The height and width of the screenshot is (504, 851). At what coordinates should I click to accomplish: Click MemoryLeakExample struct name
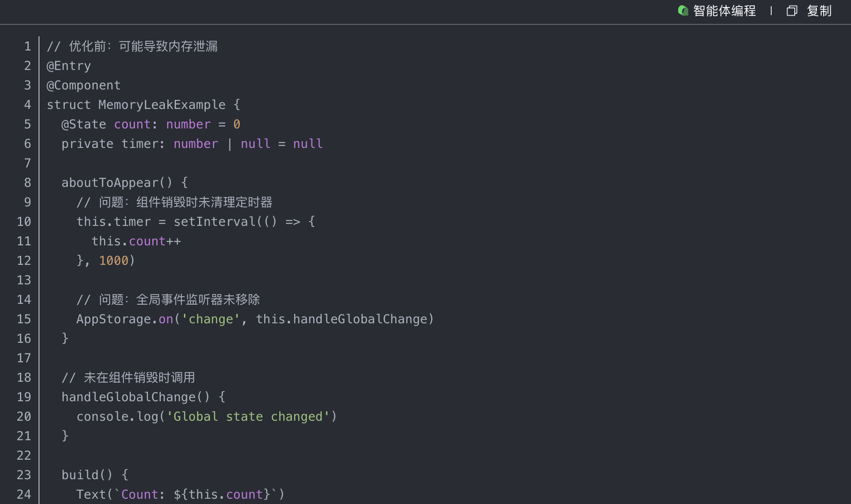162,105
